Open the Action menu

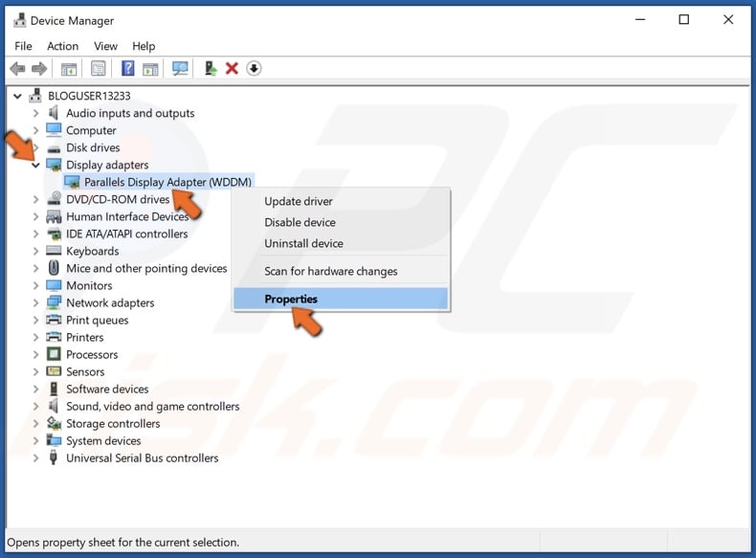62,46
